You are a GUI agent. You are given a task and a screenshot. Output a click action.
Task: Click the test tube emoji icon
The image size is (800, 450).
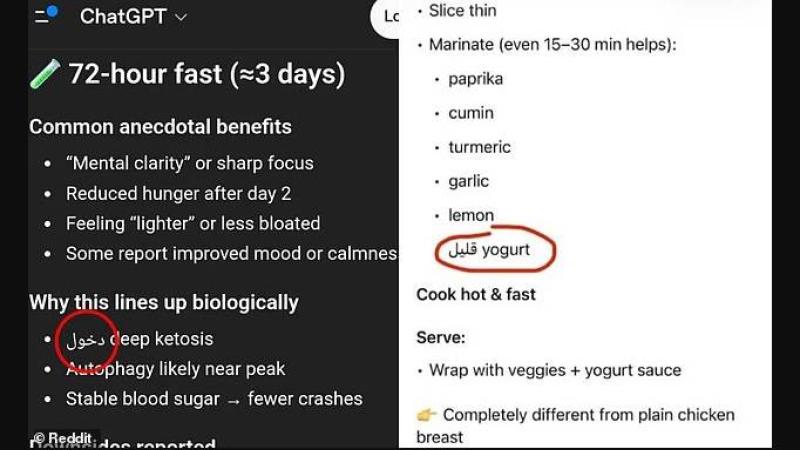(x=45, y=74)
